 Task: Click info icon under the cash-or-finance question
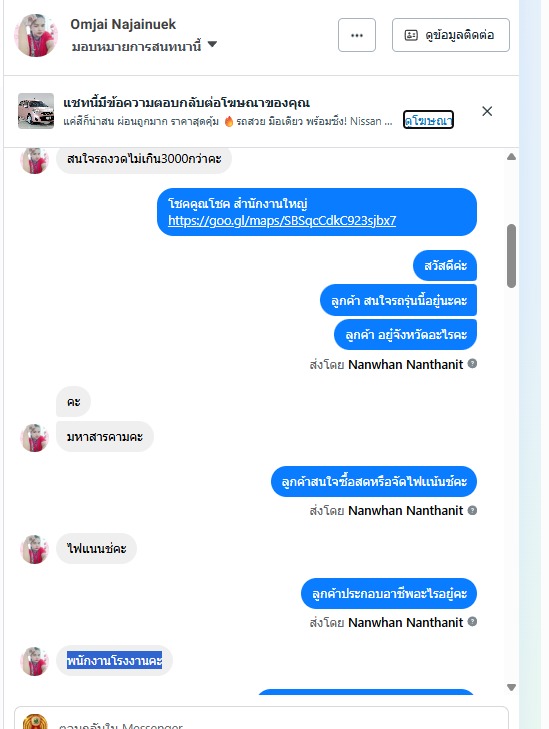tap(472, 510)
